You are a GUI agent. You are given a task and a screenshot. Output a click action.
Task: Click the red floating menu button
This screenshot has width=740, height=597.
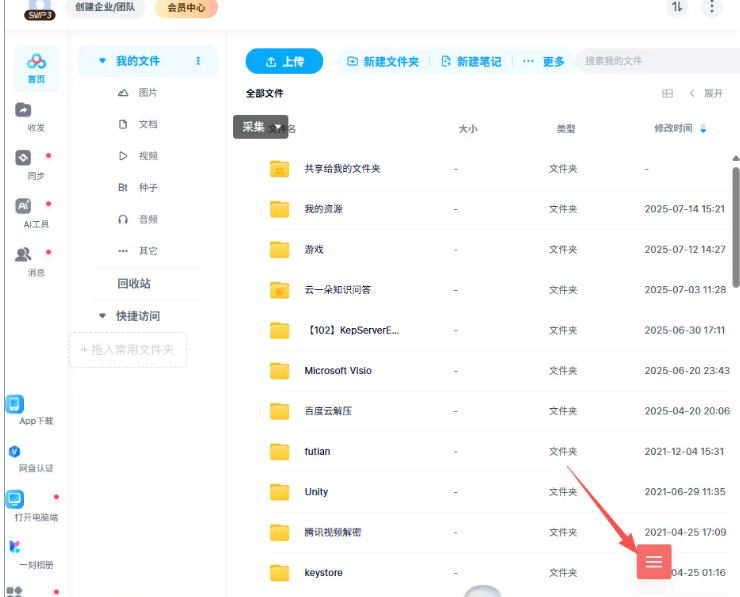(654, 562)
